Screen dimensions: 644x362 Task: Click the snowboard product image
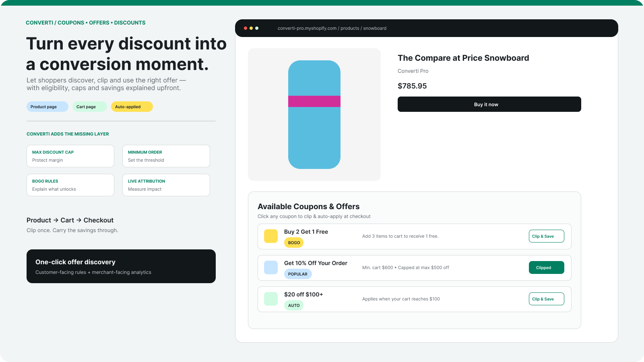pyautogui.click(x=314, y=115)
